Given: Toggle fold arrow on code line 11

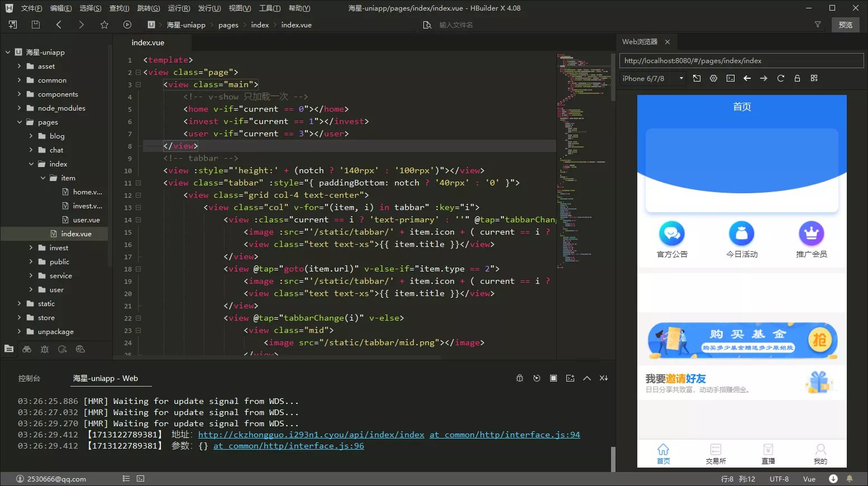Looking at the screenshot, I should 138,183.
